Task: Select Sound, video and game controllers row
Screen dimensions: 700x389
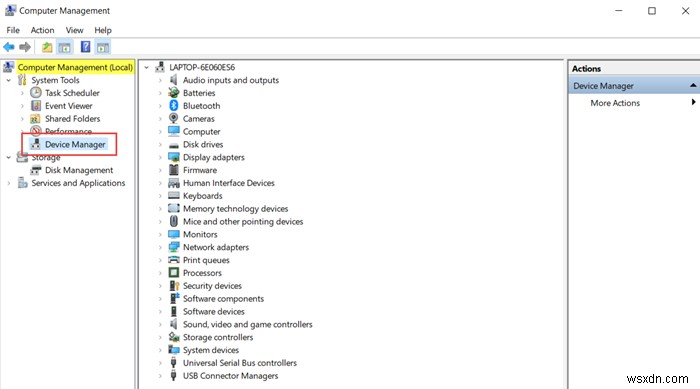Action: 247,324
